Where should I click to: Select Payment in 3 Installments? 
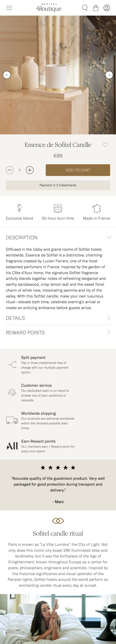(x=58, y=185)
